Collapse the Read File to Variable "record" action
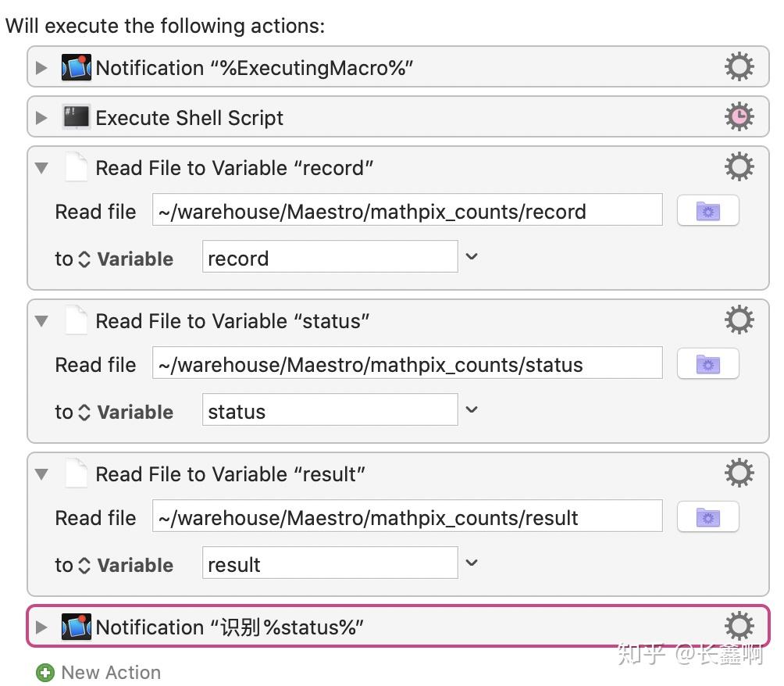The height and width of the screenshot is (686, 784). 41,168
